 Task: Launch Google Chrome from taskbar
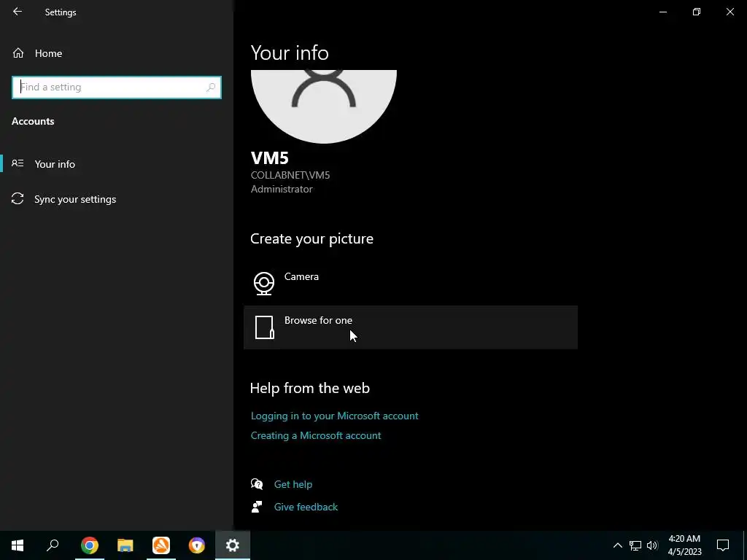coord(90,545)
